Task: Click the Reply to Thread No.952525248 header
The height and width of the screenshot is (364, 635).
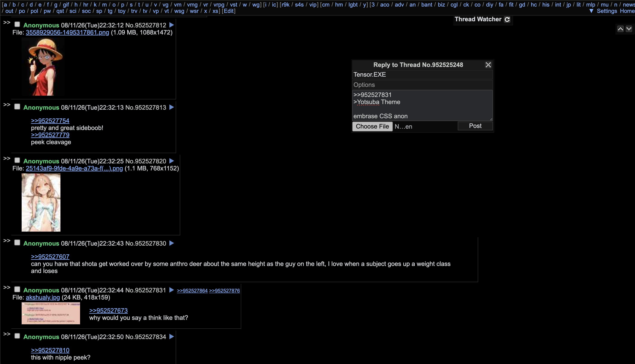Action: tap(418, 65)
